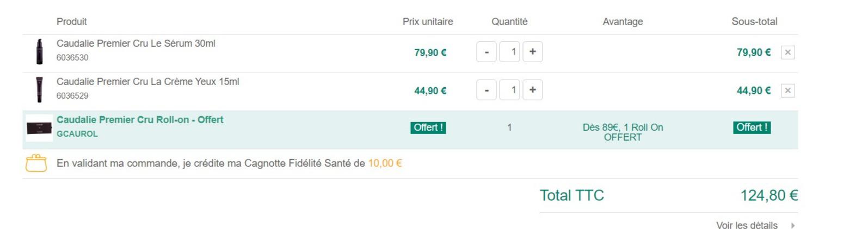Increase quantity of Le Sérum 30ml
The height and width of the screenshot is (229, 868).
point(532,52)
